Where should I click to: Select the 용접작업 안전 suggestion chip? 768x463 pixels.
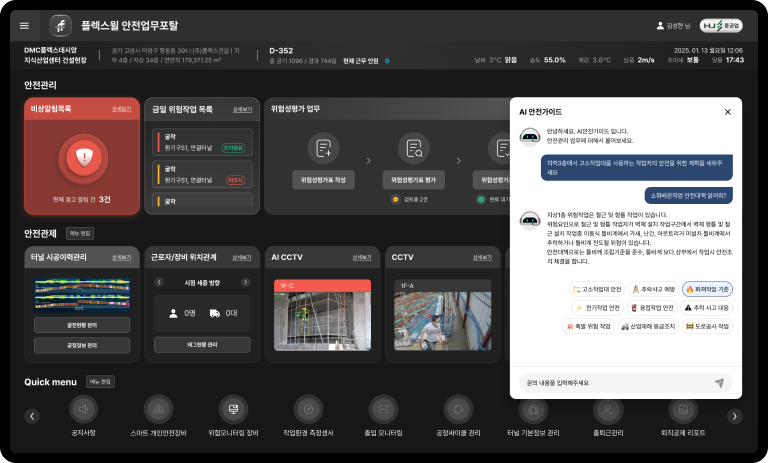(652, 308)
